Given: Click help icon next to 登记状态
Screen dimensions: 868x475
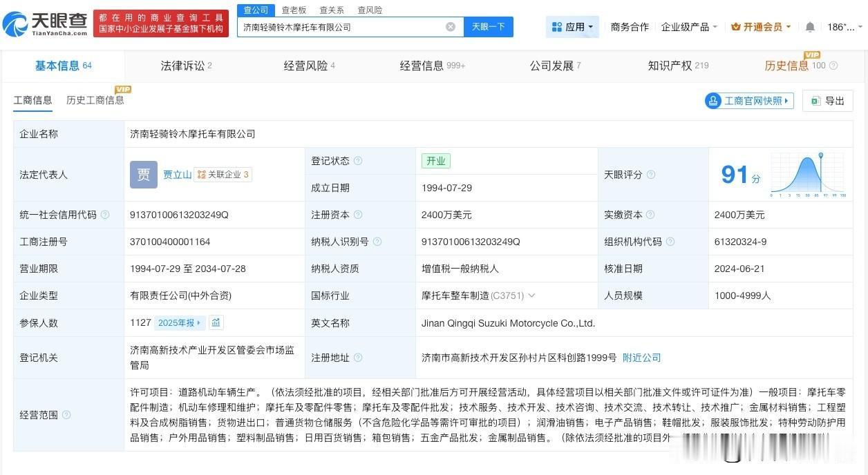Looking at the screenshot, I should click(358, 161).
